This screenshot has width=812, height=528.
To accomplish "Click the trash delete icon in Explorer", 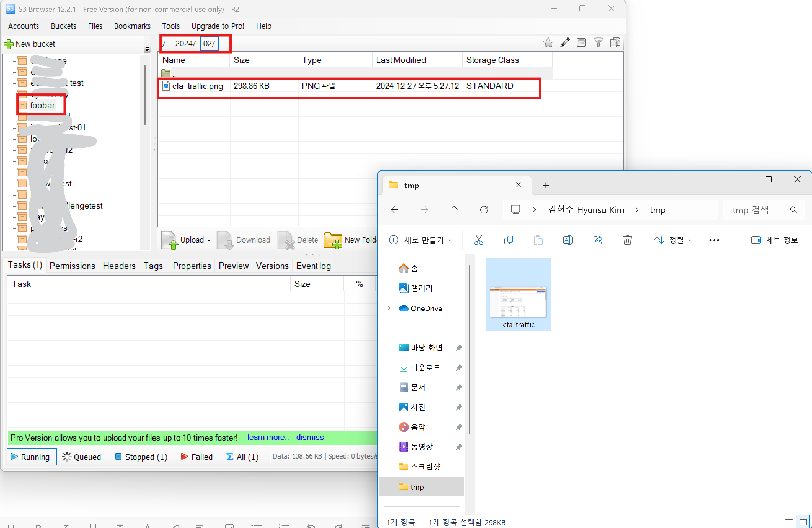I will click(627, 240).
